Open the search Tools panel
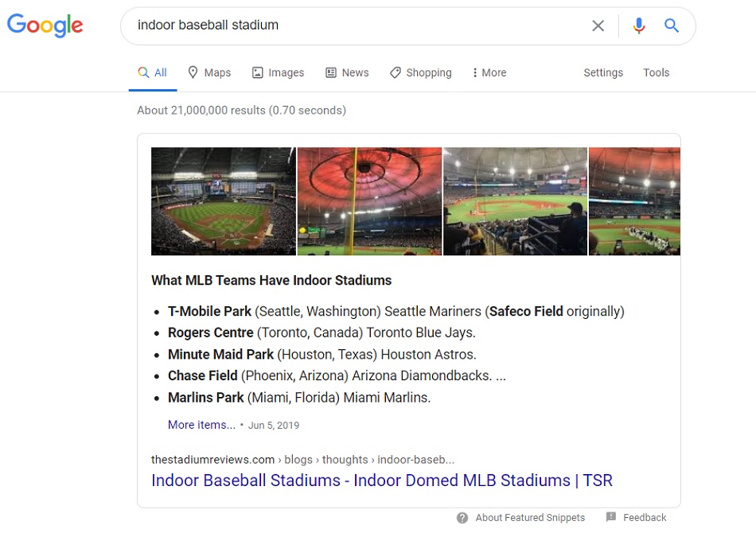Viewport: 756px width, 533px height. point(657,72)
